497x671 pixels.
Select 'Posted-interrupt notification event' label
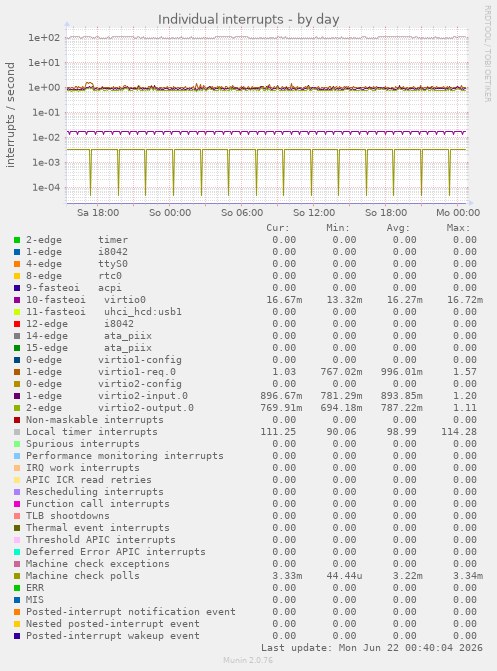tap(131, 612)
